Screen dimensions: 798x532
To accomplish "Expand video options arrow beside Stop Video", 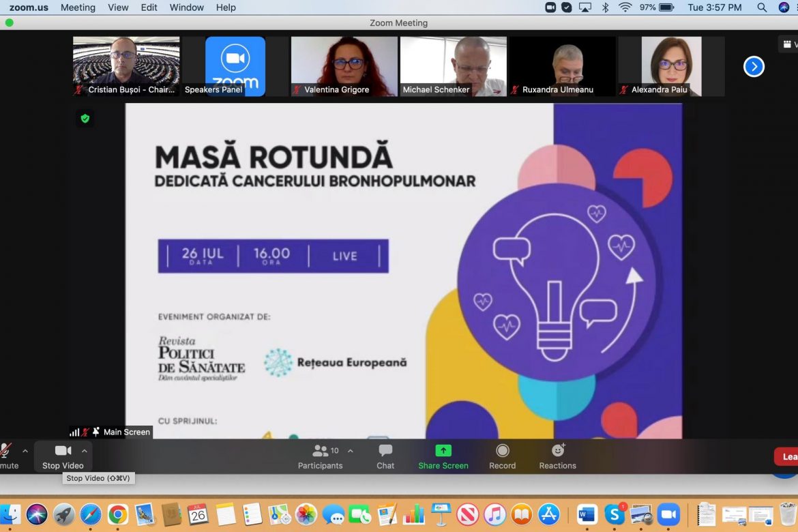I will (85, 451).
